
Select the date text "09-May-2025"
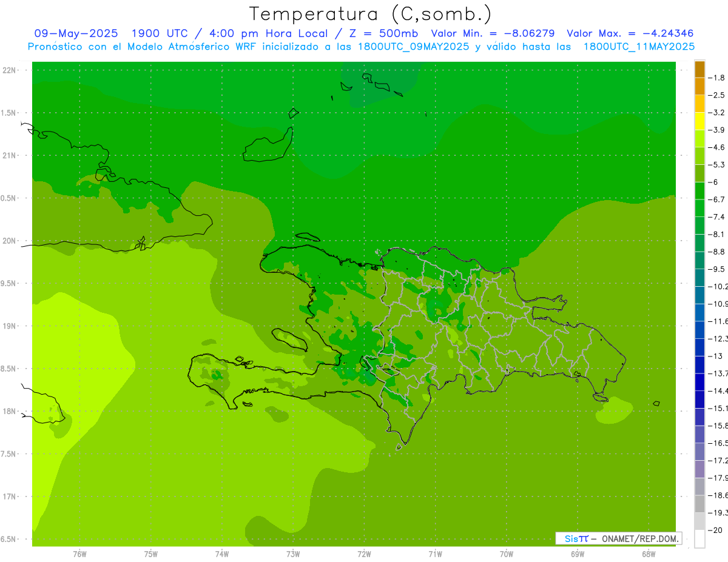[76, 33]
